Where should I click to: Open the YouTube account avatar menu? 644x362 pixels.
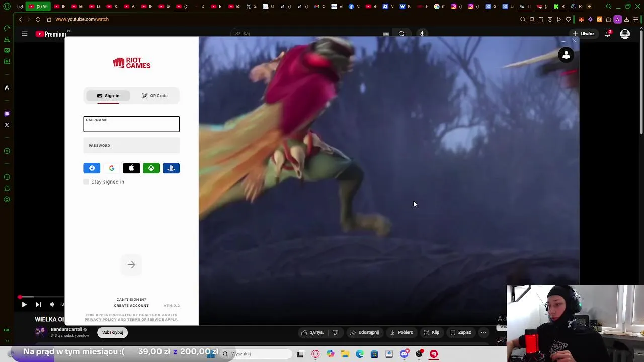pyautogui.click(x=625, y=34)
